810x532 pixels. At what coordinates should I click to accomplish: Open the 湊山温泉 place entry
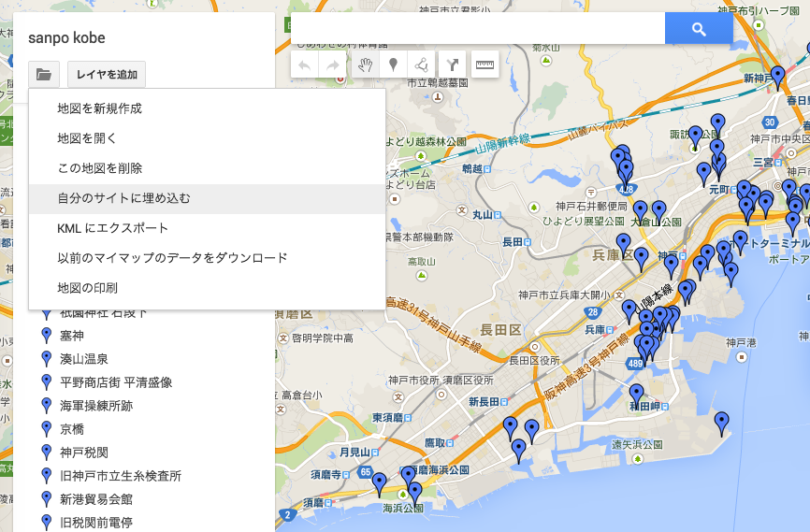(83, 359)
